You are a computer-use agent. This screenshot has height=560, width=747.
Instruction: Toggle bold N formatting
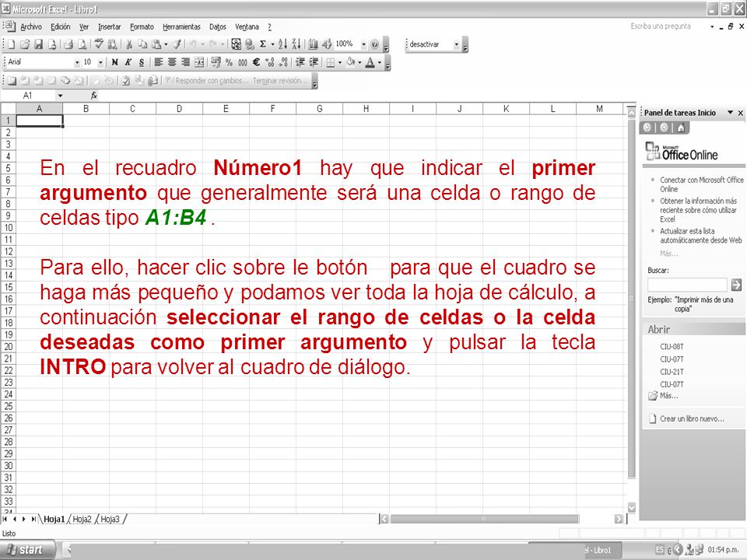pos(114,62)
